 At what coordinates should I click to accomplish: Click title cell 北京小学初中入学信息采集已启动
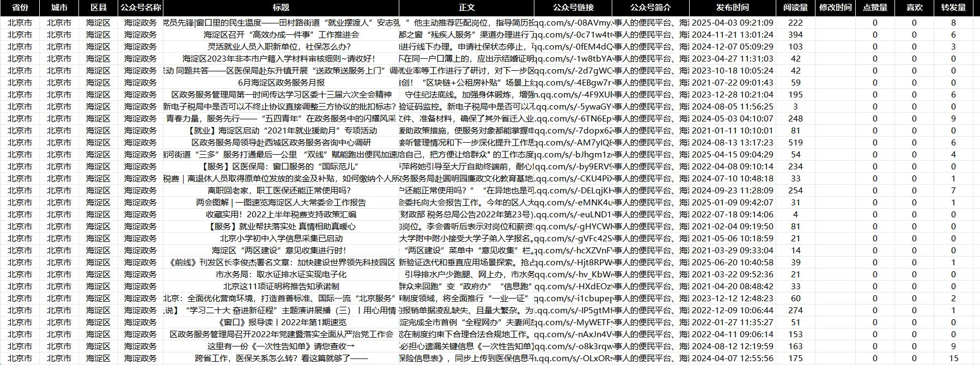tap(281, 238)
